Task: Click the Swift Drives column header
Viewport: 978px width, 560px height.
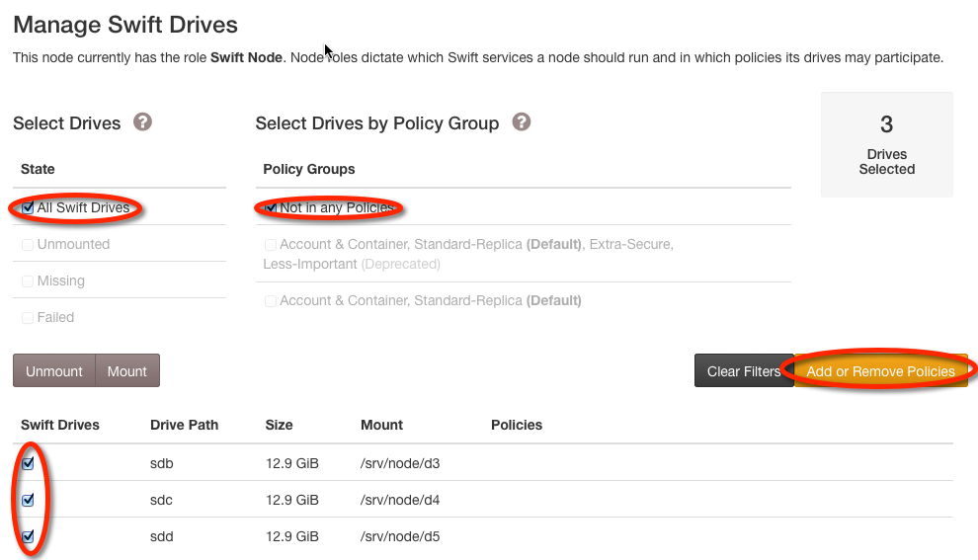Action: click(x=60, y=425)
